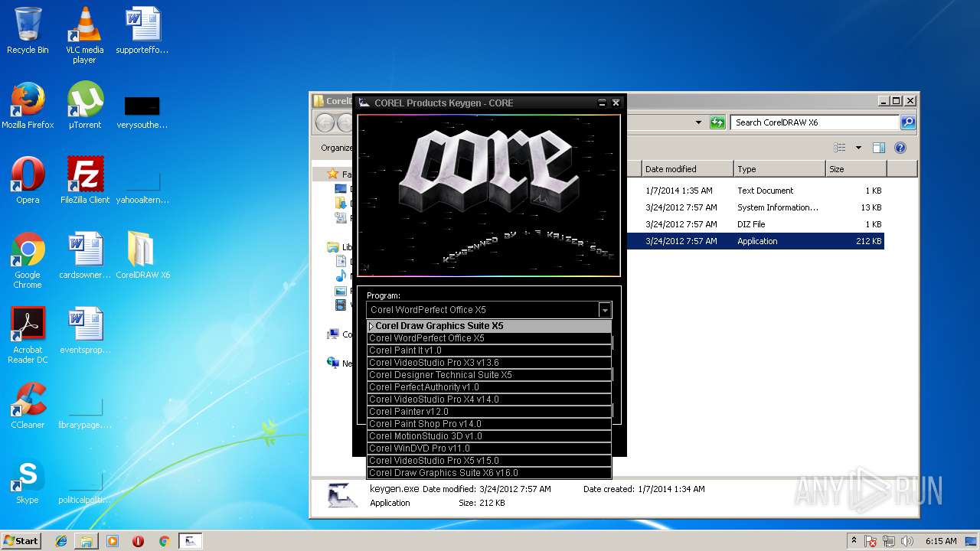The image size is (980, 551).
Task: Click the Explorer address refresh button
Action: pyautogui.click(x=717, y=122)
